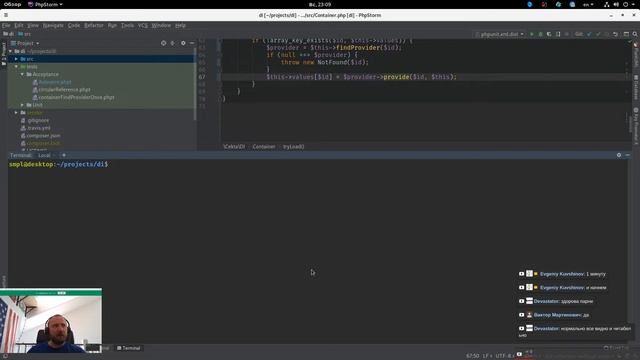Select composer.json in project tree
This screenshot has height=360, width=640.
tap(43, 136)
